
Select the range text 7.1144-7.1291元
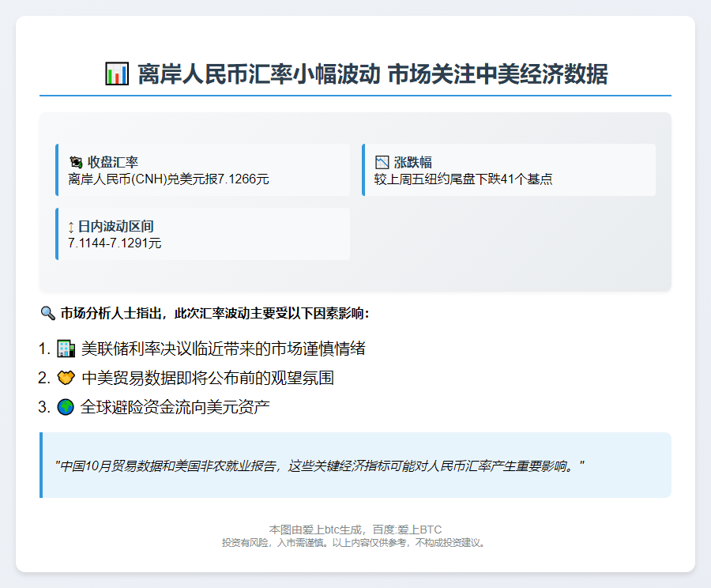click(x=115, y=245)
